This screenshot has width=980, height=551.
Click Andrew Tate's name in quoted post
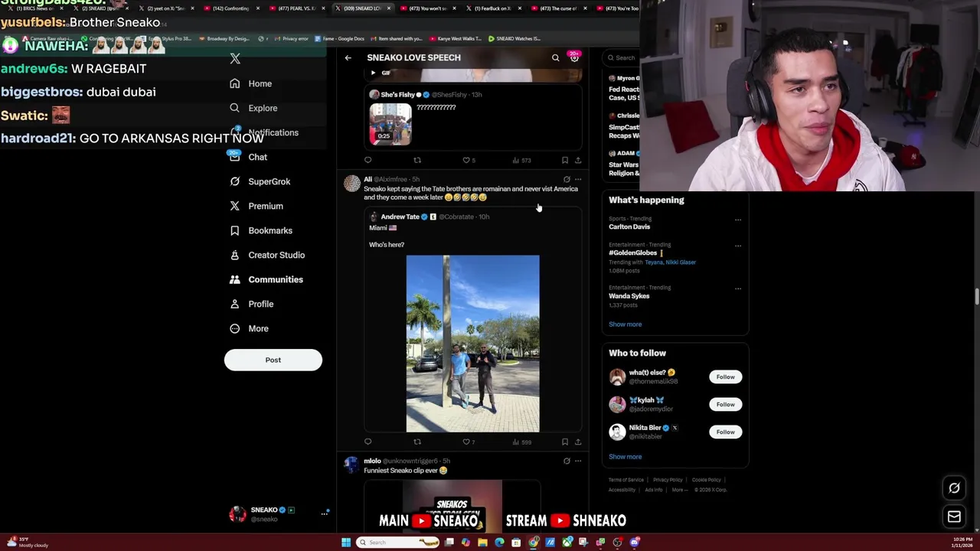point(400,217)
